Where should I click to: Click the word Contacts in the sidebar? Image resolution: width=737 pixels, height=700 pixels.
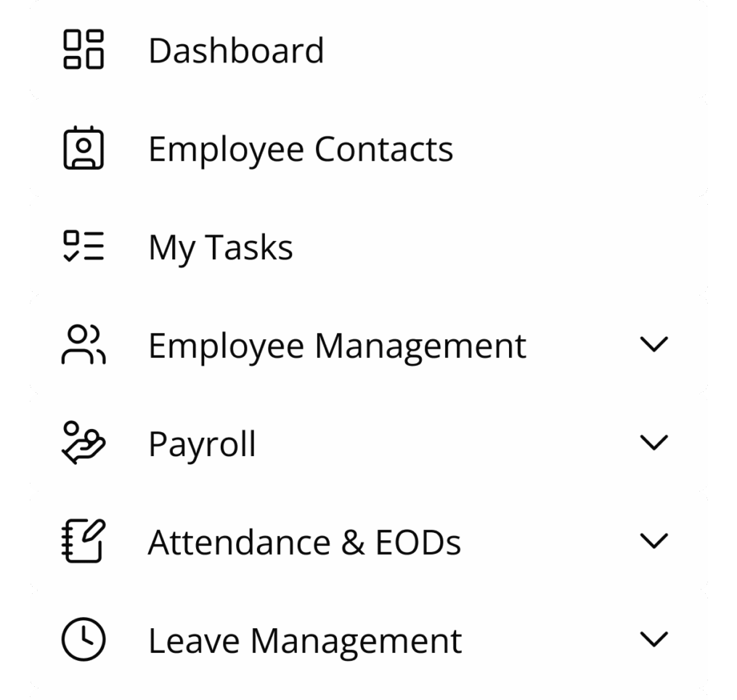tap(384, 150)
